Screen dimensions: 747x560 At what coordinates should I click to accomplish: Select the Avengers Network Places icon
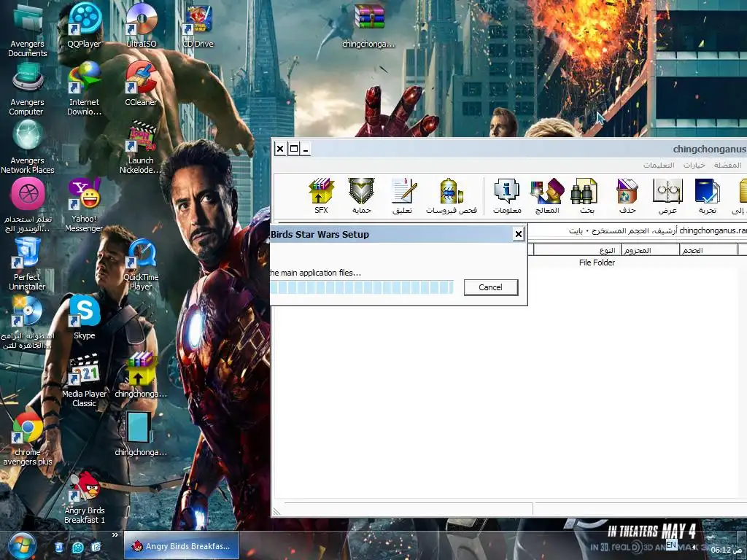pyautogui.click(x=27, y=147)
